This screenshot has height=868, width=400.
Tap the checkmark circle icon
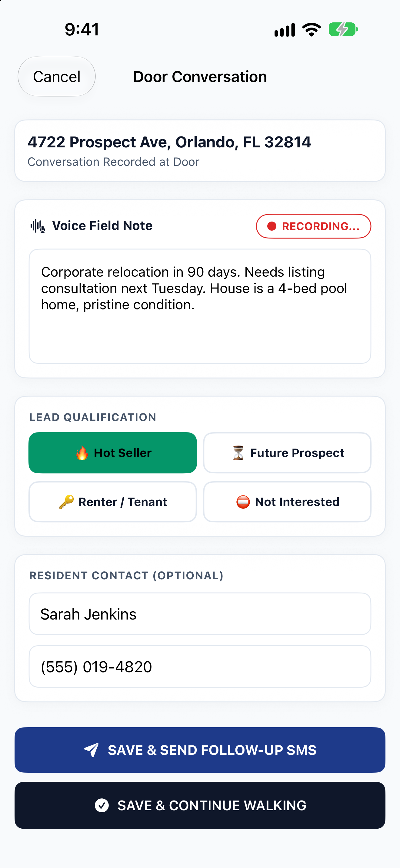pyautogui.click(x=102, y=805)
